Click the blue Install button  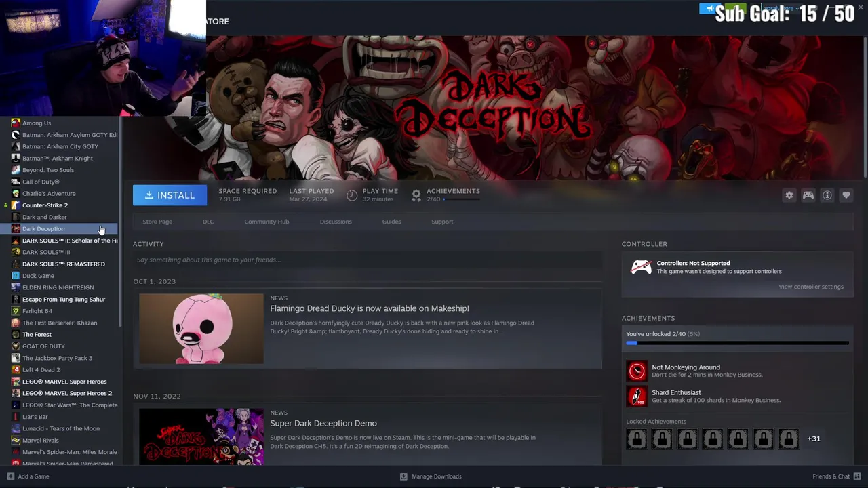pos(170,195)
